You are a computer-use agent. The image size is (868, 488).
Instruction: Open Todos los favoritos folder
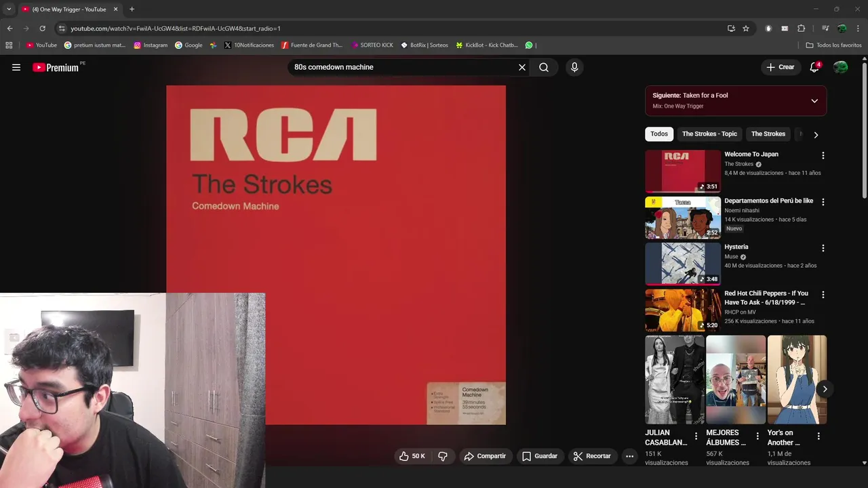coord(833,45)
